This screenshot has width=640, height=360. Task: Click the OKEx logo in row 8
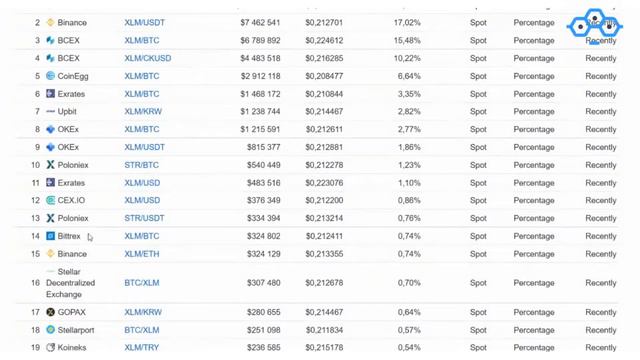click(50, 129)
